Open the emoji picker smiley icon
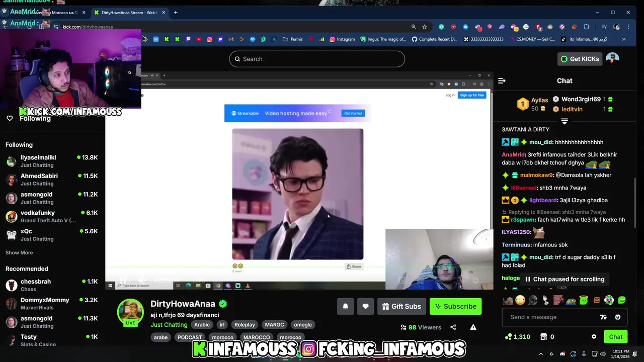The height and width of the screenshot is (362, 644). tap(618, 317)
